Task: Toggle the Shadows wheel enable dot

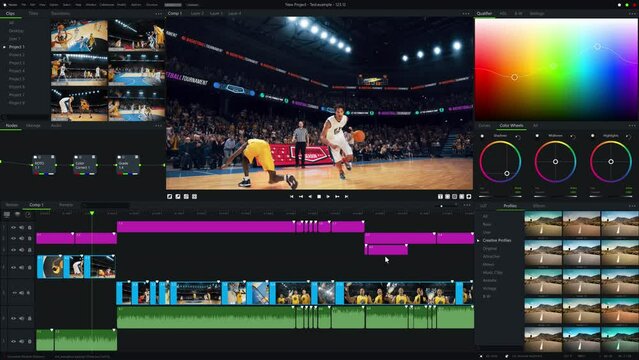Action: point(482,136)
